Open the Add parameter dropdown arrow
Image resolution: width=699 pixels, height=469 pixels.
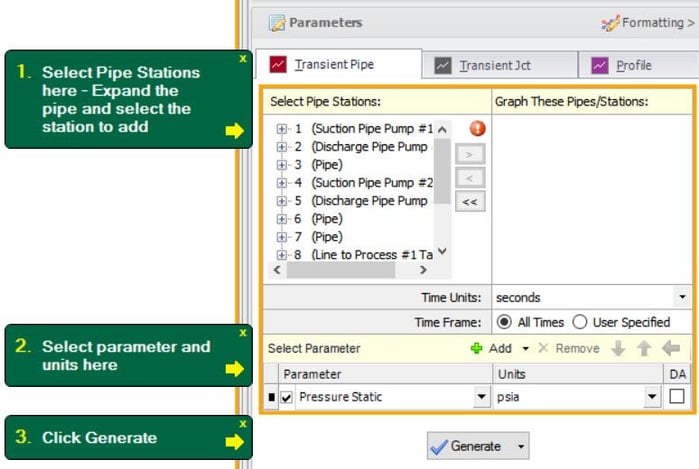pyautogui.click(x=526, y=349)
